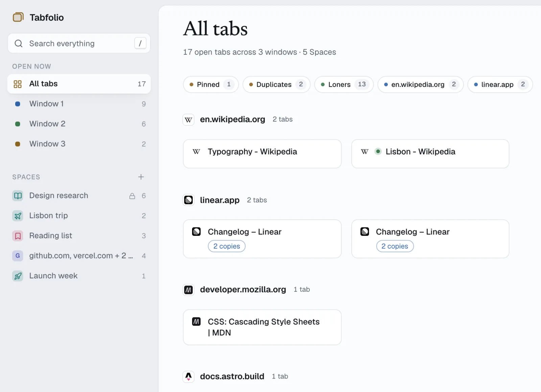Toggle the Loners filter chip

[x=344, y=84]
